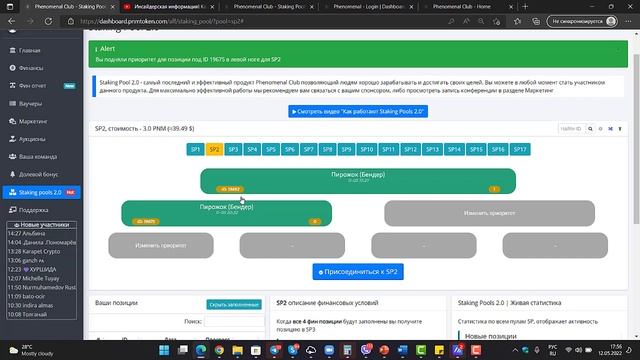Click the magnifier search icon beside Найти ID
The width and height of the screenshot is (640, 360).
590,129
